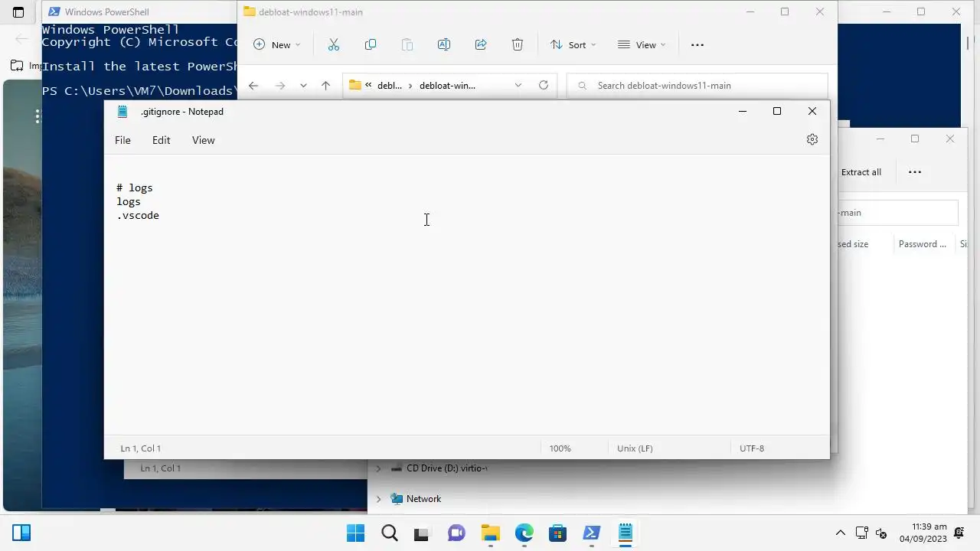
Task: Open Notepad settings gear icon
Action: point(812,139)
